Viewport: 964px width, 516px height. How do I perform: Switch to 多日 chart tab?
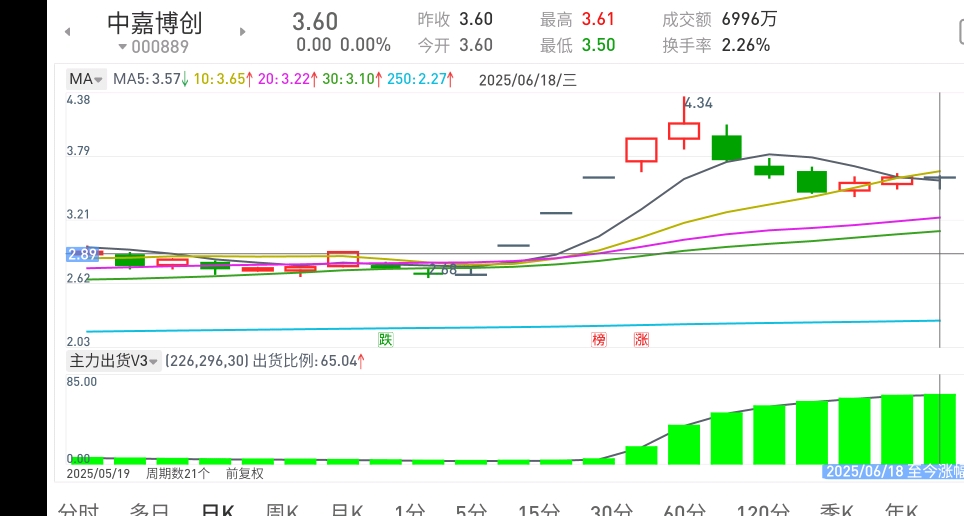[x=149, y=510]
